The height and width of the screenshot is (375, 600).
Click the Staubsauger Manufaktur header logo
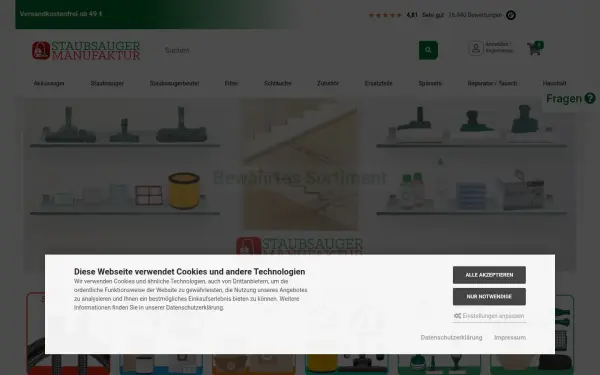[x=86, y=51]
